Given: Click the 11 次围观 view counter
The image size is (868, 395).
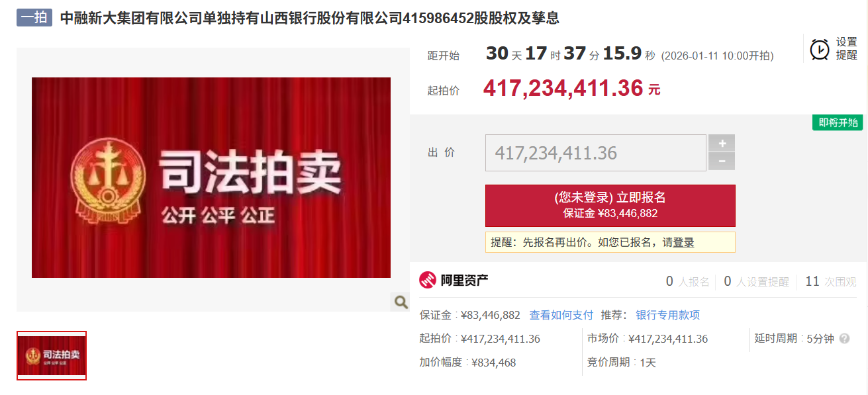Looking at the screenshot, I should click(830, 282).
